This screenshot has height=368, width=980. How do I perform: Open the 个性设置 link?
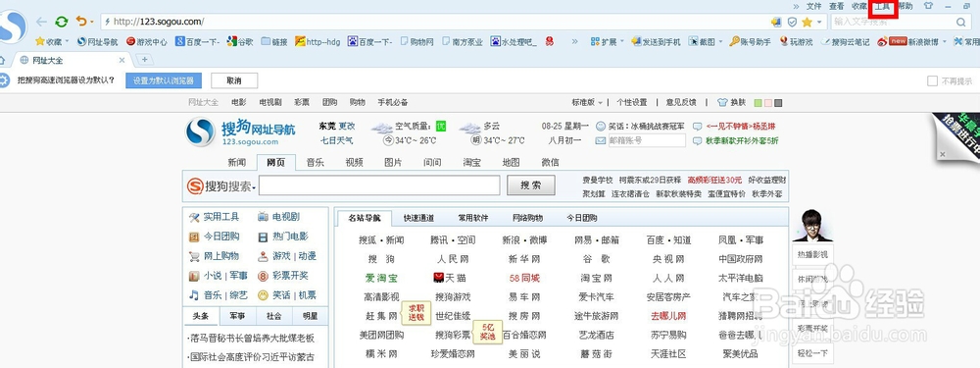click(x=632, y=103)
